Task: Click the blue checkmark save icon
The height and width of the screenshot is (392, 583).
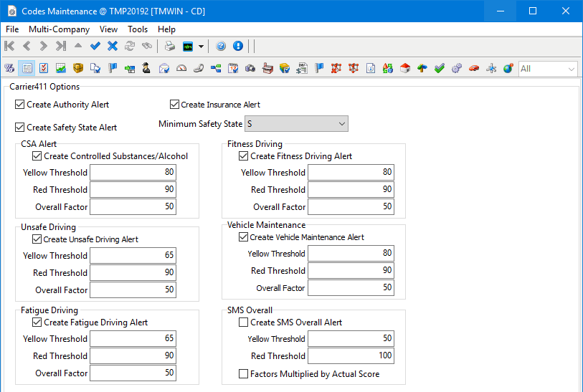Action: (95, 46)
